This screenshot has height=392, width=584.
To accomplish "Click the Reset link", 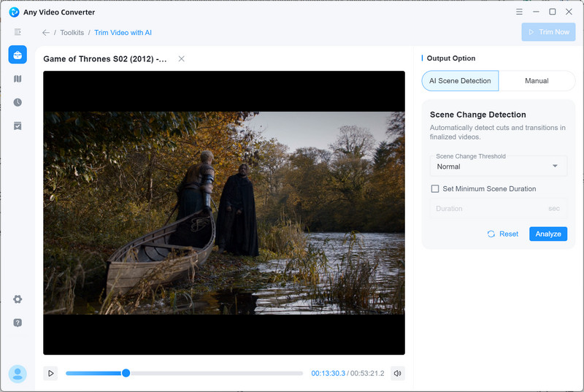I will click(509, 234).
